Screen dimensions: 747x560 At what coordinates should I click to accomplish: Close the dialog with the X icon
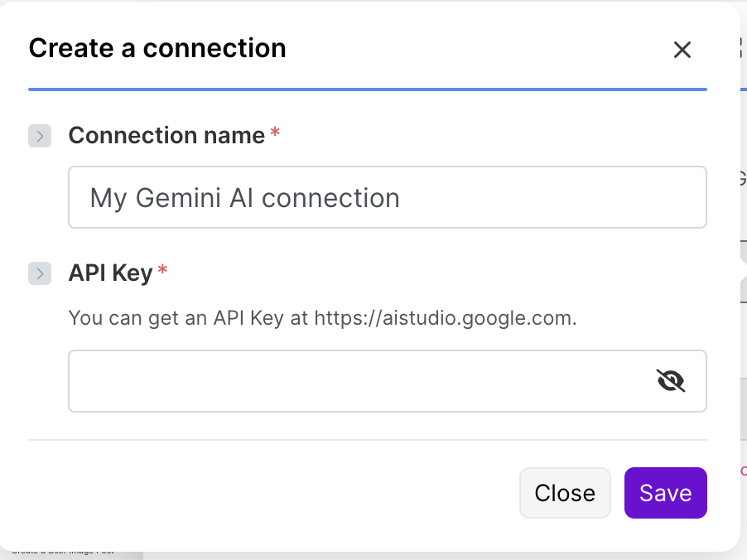(x=682, y=50)
